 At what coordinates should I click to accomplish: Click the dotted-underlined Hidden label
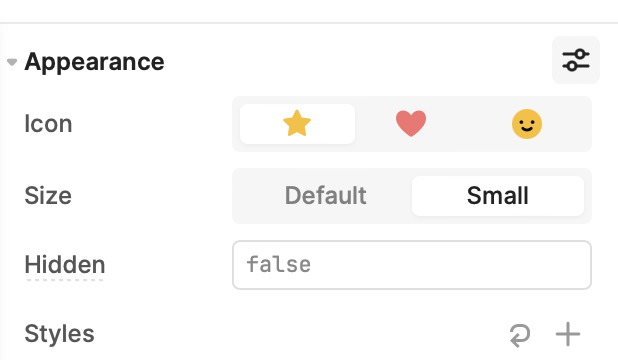point(65,265)
